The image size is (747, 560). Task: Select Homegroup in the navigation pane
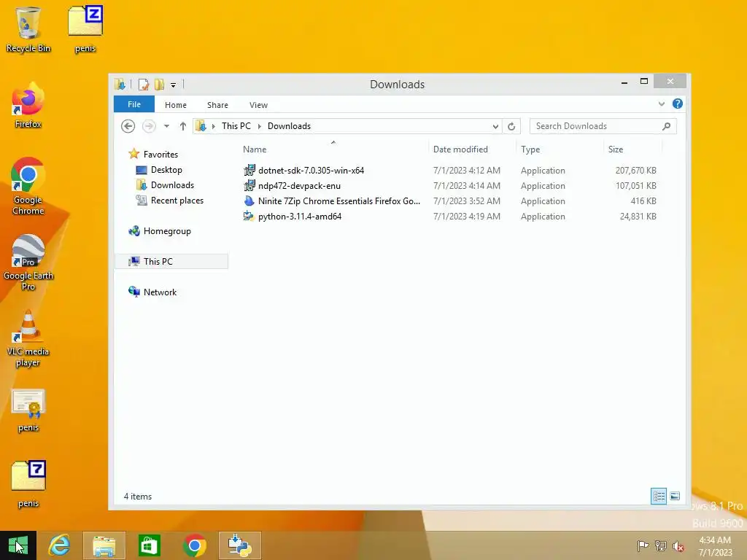coord(166,231)
